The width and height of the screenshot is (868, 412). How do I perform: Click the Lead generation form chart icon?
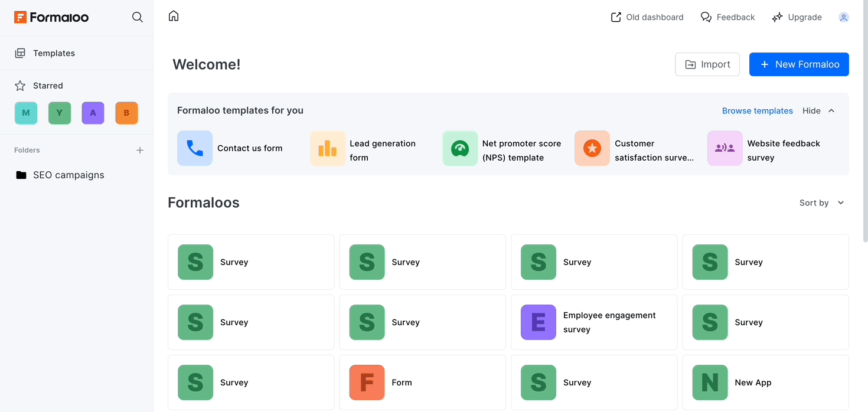(x=328, y=148)
